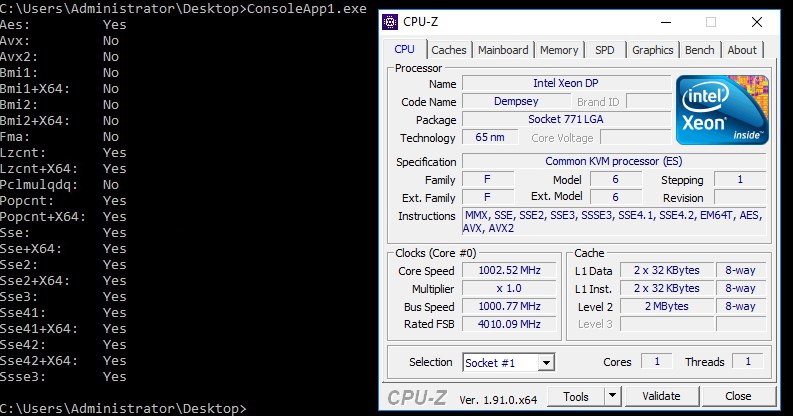The width and height of the screenshot is (793, 416).
Task: Go to the SPD tab
Action: tap(604, 50)
